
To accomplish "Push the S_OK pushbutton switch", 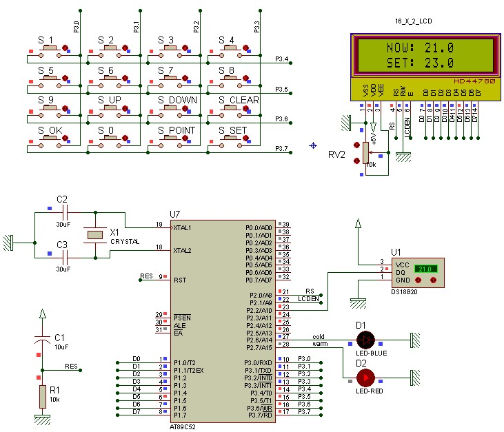I will (50, 138).
